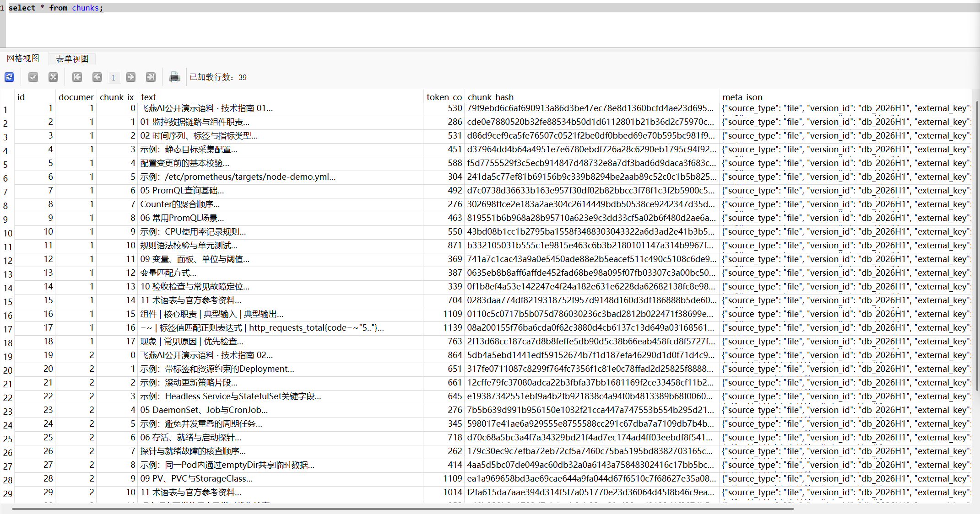Print the result grid

pos(174,77)
